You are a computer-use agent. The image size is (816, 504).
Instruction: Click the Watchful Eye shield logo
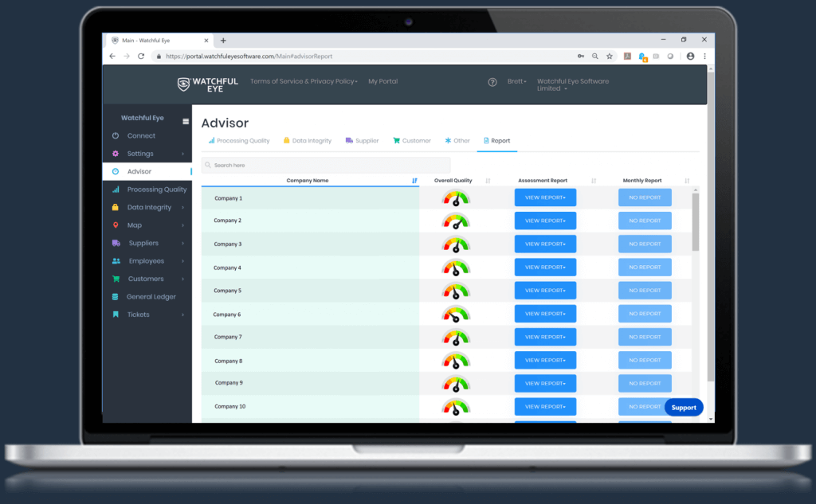184,84
